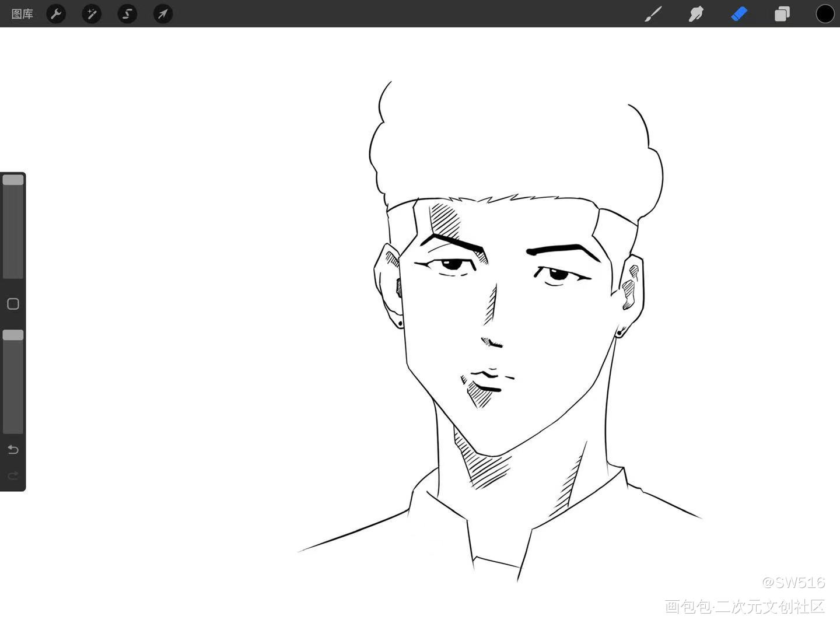This screenshot has height=630, width=840.
Task: Click the brush size slider handle
Action: pos(13,180)
